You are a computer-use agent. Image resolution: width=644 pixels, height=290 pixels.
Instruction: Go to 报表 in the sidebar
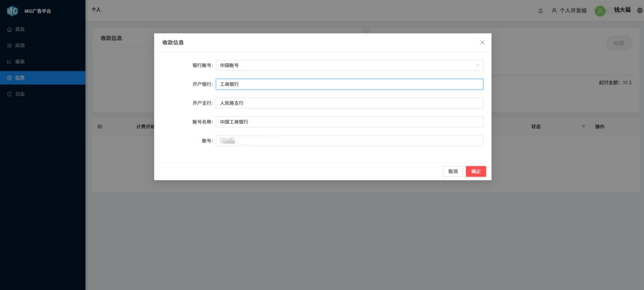point(20,62)
